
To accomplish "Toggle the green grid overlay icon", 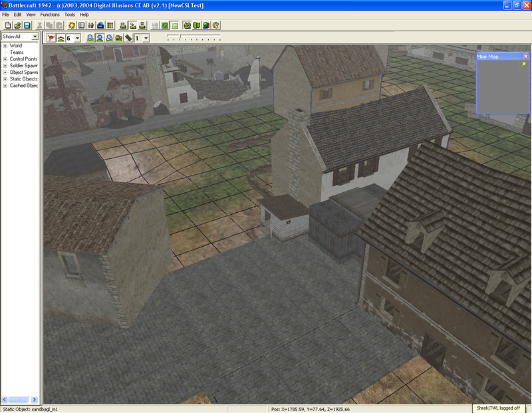I will pyautogui.click(x=174, y=25).
